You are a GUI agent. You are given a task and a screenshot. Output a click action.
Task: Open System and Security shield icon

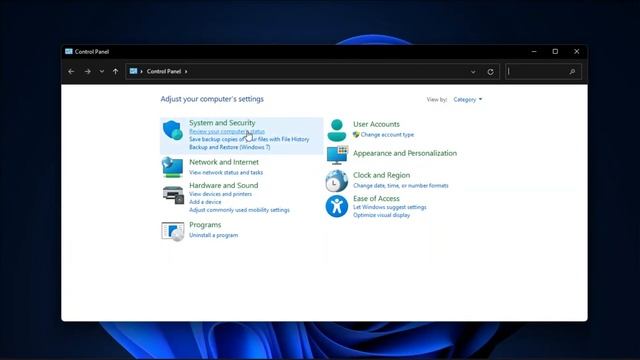[173, 130]
